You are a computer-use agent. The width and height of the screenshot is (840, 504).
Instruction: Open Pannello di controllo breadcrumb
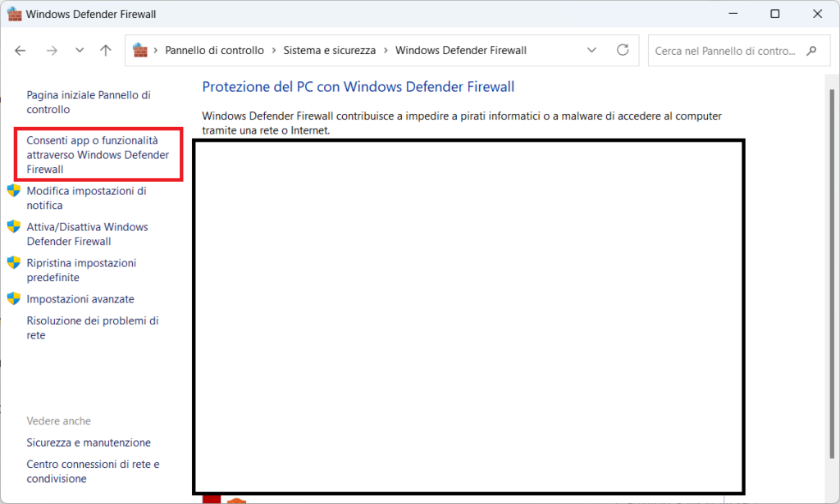214,51
